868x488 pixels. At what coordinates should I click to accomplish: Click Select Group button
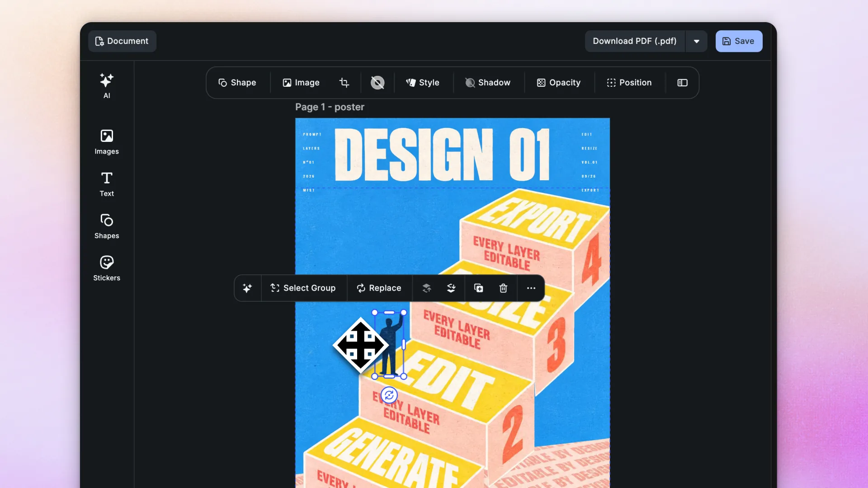click(303, 288)
